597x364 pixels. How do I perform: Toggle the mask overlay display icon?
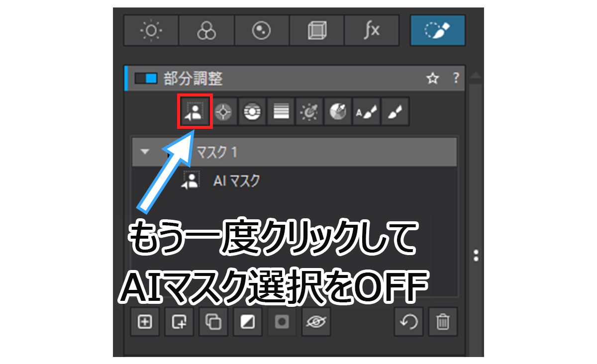(x=282, y=322)
